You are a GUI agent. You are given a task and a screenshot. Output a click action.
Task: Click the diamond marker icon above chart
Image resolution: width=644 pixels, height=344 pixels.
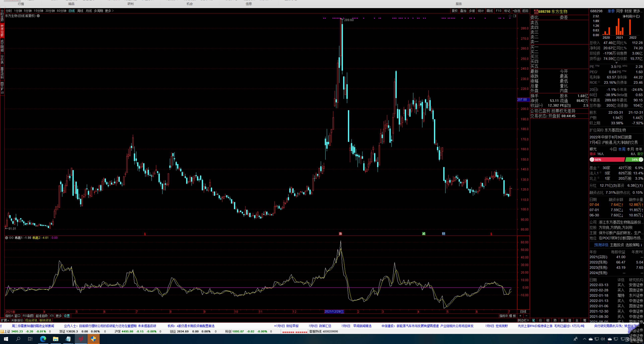(510, 16)
